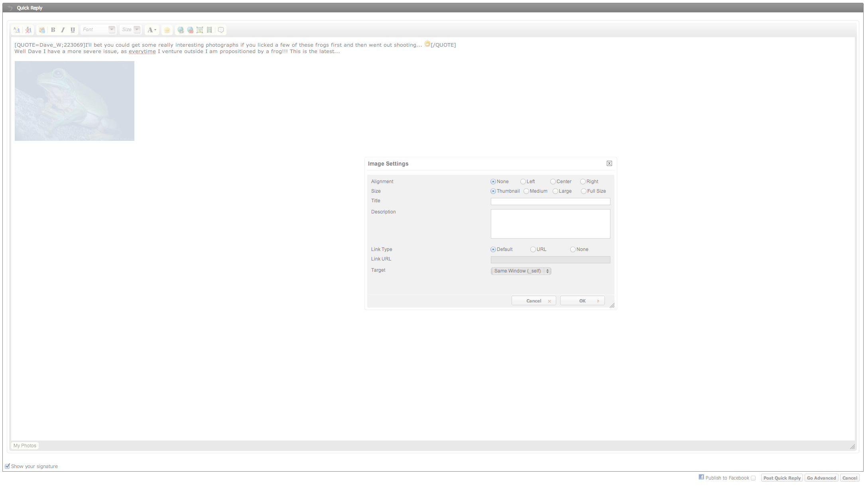868x486 pixels.
Task: Open the Size dropdown
Action: point(131,30)
